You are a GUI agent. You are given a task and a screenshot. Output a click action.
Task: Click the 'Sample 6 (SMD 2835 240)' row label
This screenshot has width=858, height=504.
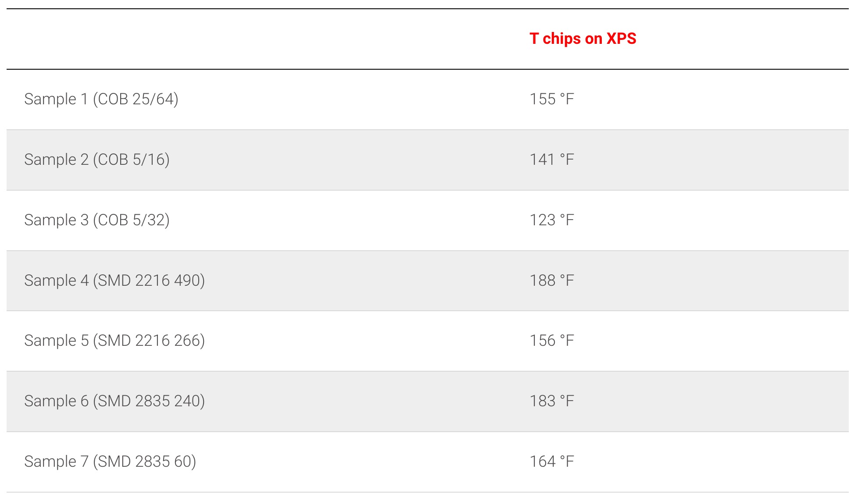[114, 401]
